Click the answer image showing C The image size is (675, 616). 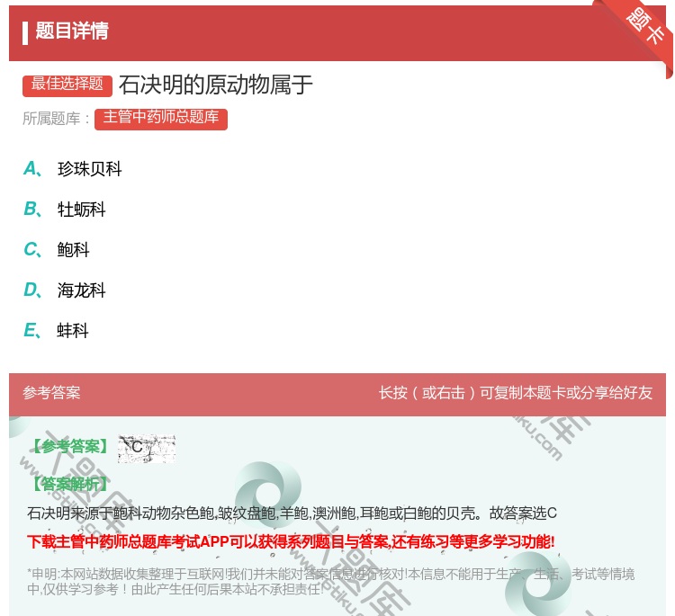coord(146,447)
